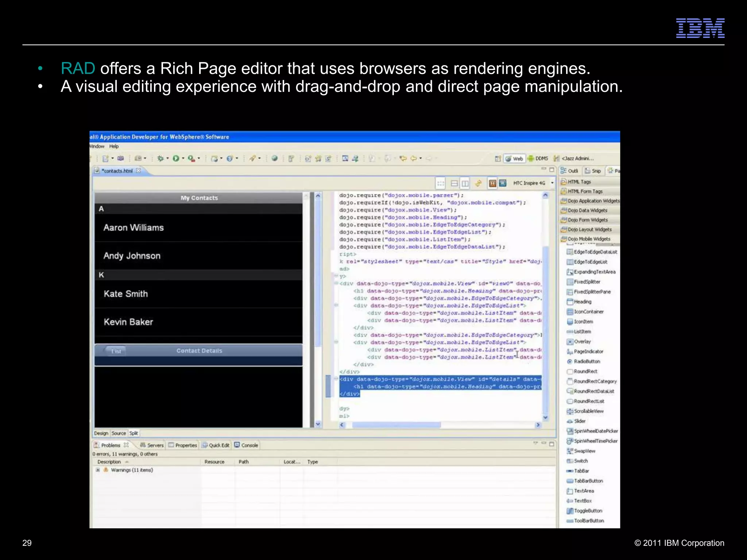Screen dimensions: 747x560
Task: Switch to the Source tab
Action: click(x=119, y=433)
